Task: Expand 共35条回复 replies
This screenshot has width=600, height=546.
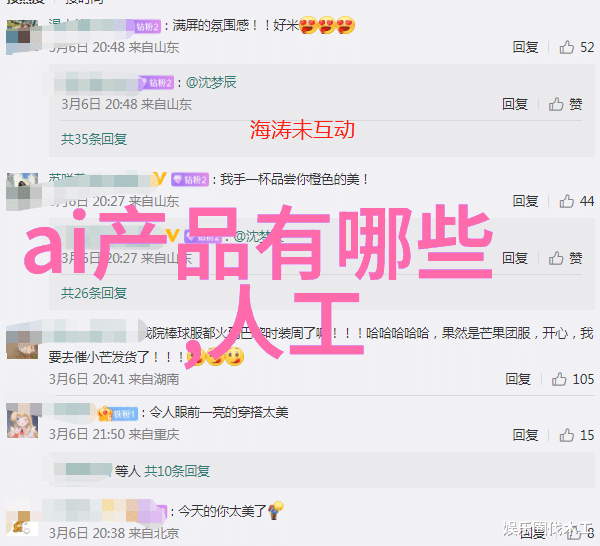Action: (94, 139)
